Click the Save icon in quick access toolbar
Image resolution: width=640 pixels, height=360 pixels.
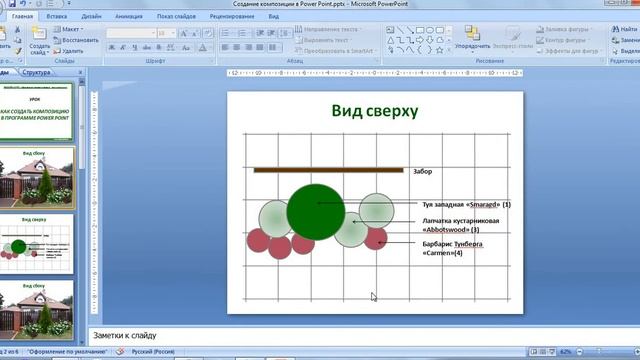coord(12,4)
